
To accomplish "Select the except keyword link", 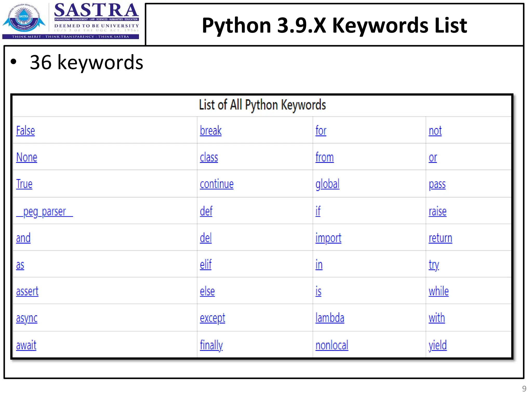I will [x=212, y=318].
